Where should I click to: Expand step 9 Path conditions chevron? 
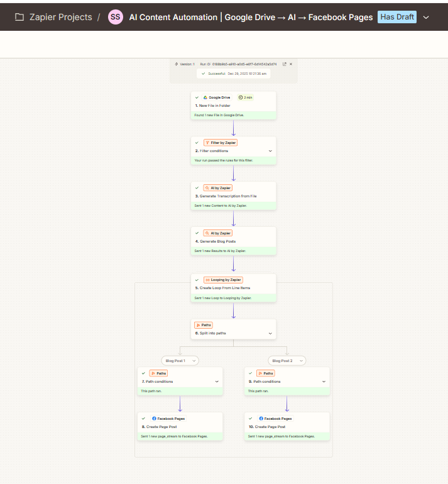(324, 382)
